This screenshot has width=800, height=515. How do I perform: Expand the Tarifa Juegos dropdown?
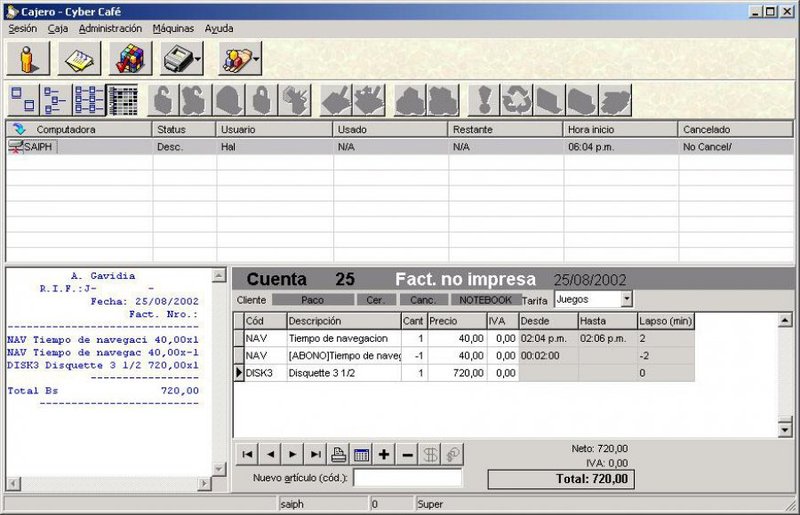click(x=627, y=299)
